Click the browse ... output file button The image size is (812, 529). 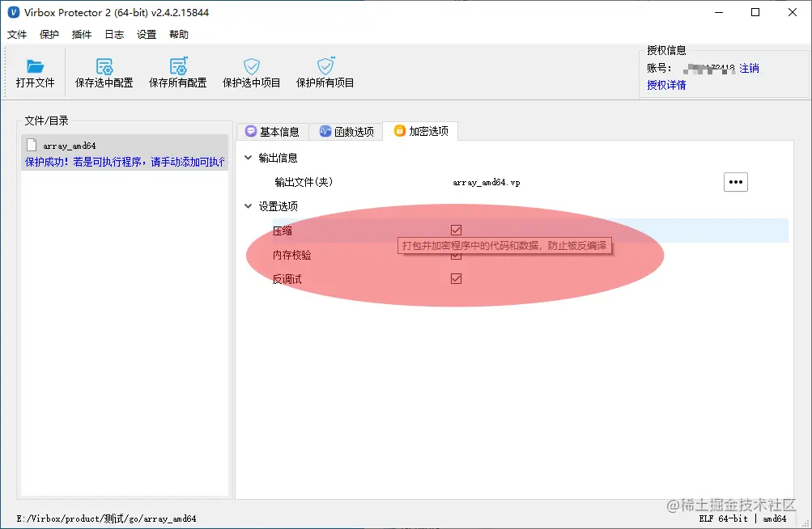click(x=735, y=182)
